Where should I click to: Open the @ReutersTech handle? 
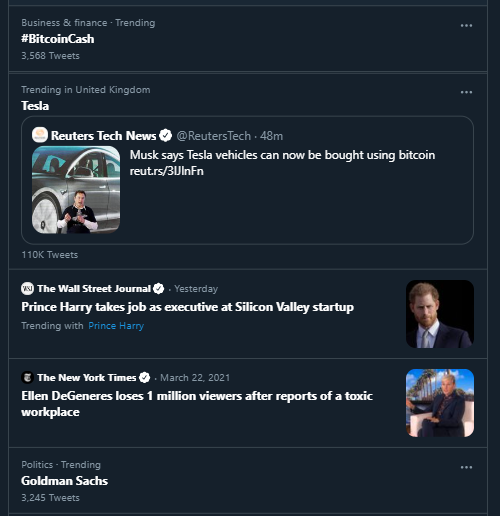pyautogui.click(x=213, y=136)
